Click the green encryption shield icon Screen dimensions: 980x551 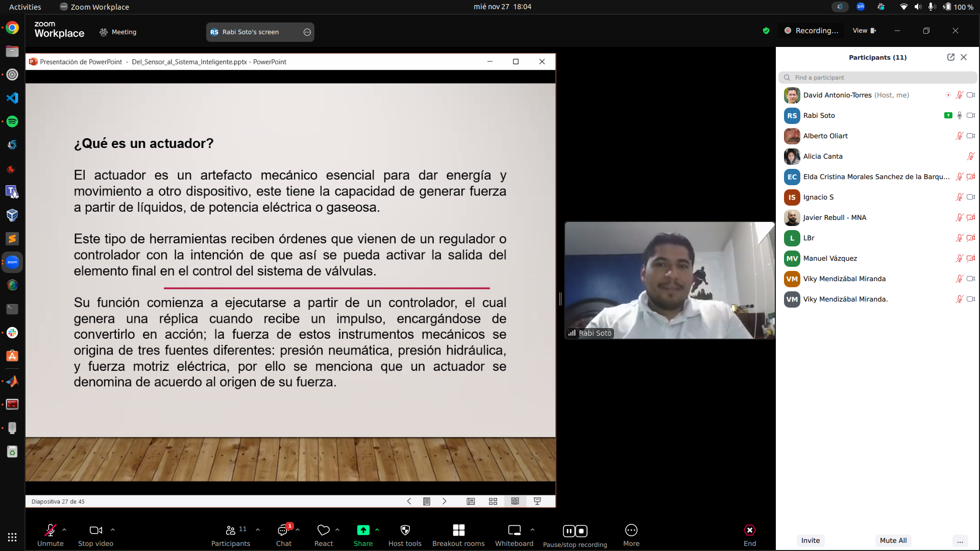point(766,31)
